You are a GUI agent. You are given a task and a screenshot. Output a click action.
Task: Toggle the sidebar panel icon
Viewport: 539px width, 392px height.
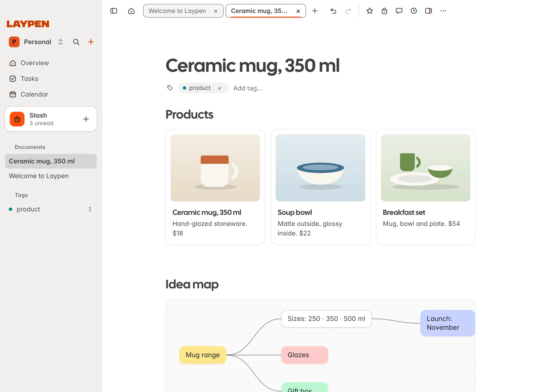tap(114, 11)
